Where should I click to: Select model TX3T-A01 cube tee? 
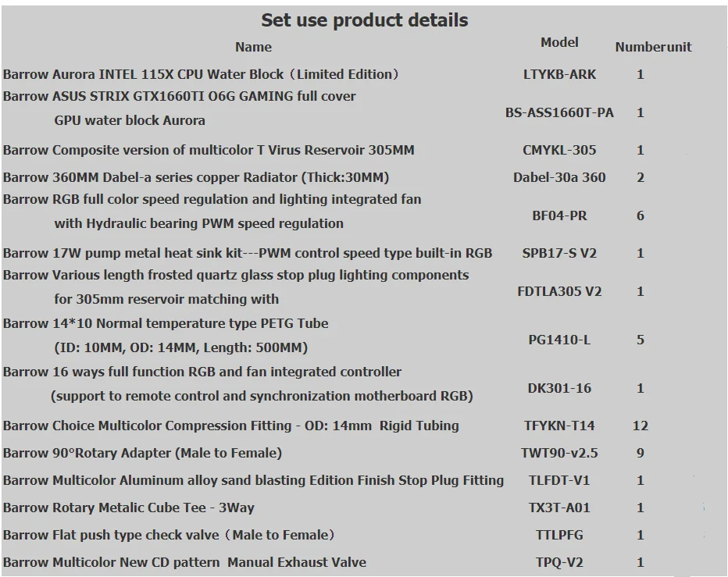point(559,508)
